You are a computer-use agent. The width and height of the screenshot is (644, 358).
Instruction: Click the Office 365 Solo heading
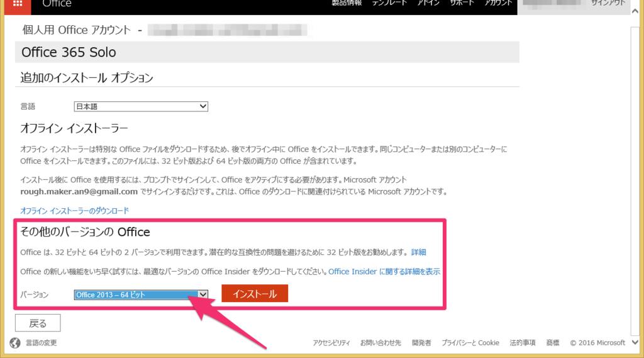pyautogui.click(x=69, y=52)
